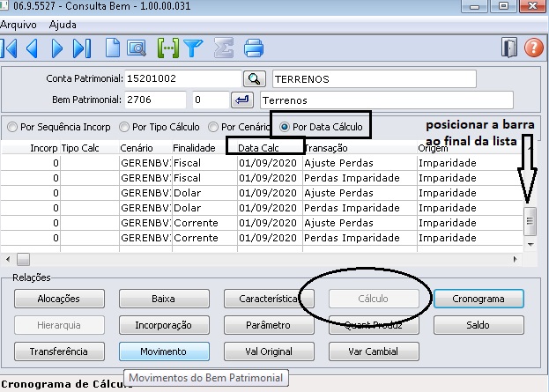Open the Ajuda menu
The width and height of the screenshot is (549, 392).
pos(63,25)
